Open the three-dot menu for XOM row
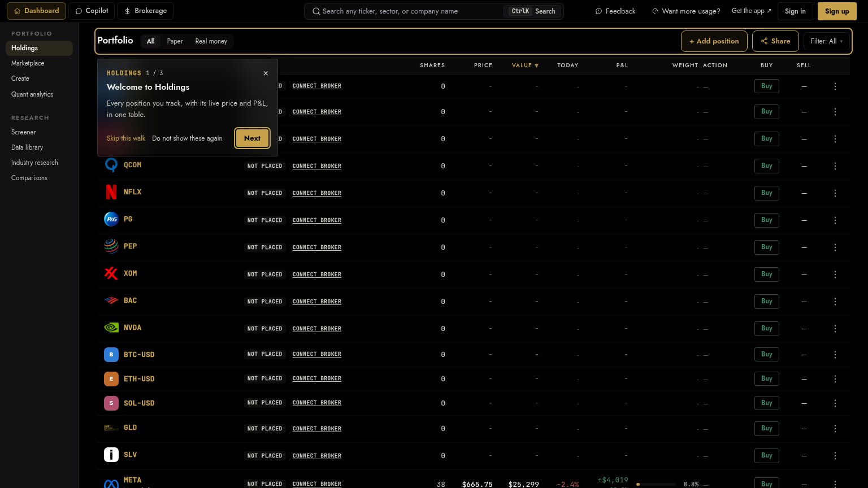Image resolution: width=868 pixels, height=488 pixels. coord(835,274)
